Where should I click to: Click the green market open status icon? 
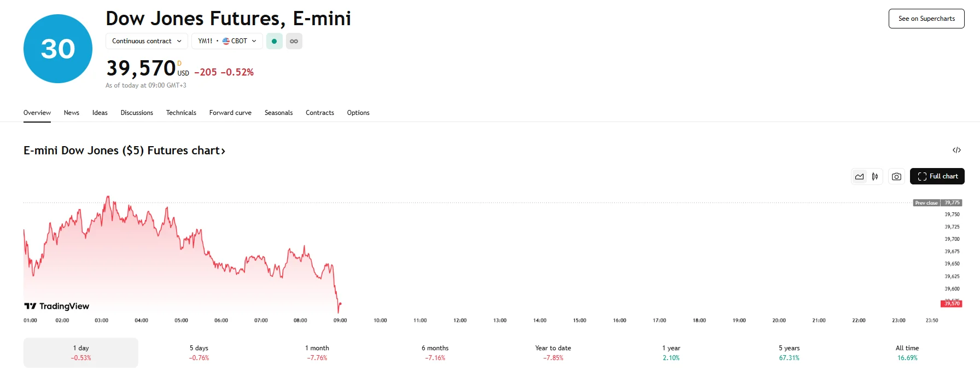click(x=274, y=41)
